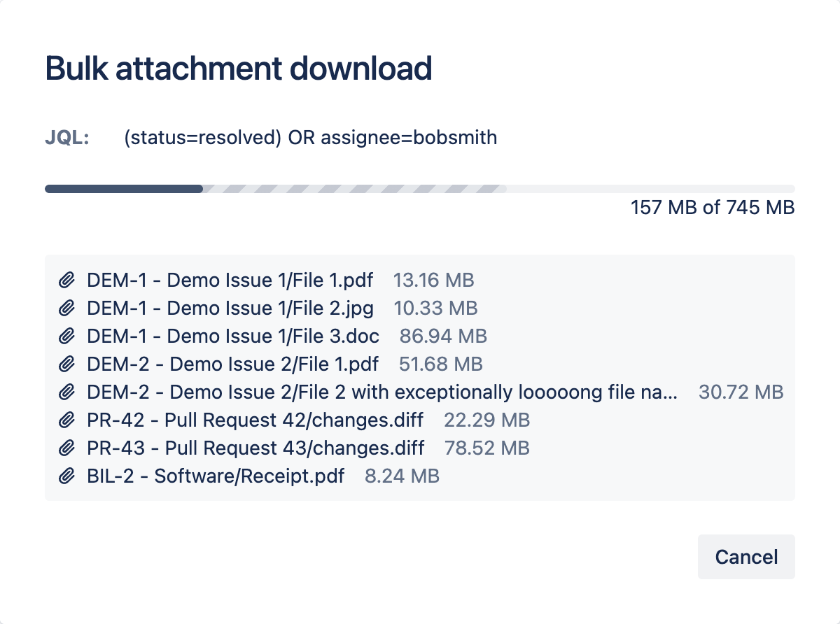Image resolution: width=840 pixels, height=624 pixels.
Task: Click the paperclip icon on the long filename row
Action: pos(66,392)
